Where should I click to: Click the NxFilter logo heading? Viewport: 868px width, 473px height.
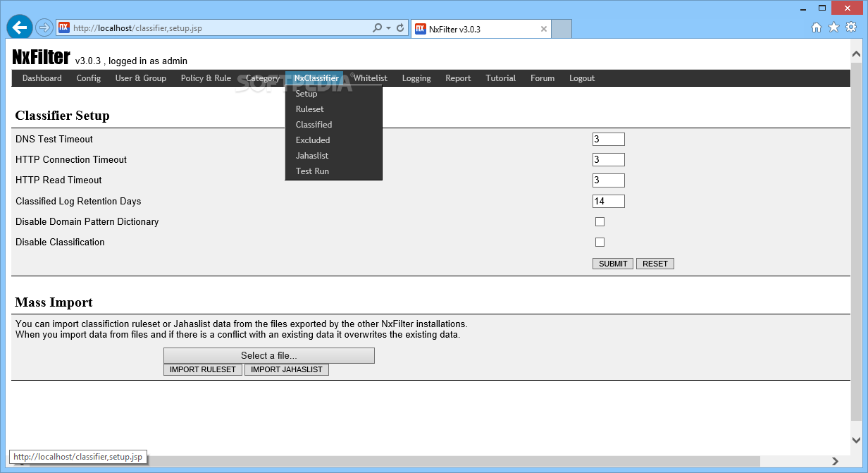[41, 56]
